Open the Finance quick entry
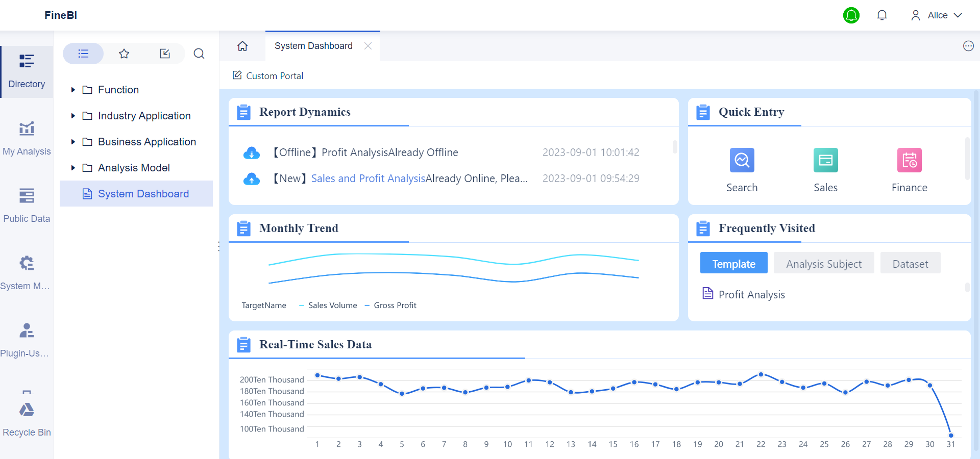980x459 pixels. tap(910, 170)
